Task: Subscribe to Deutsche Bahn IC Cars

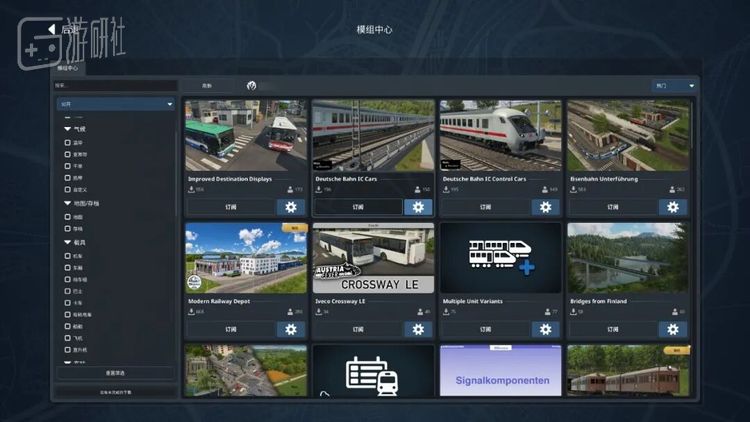Action: click(x=358, y=207)
